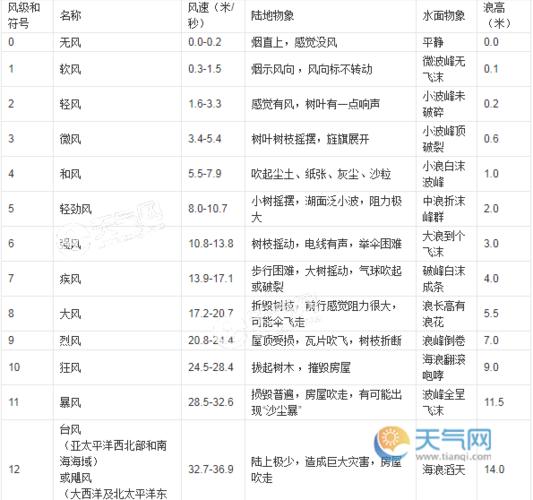Image resolution: width=533 pixels, height=500 pixels.
Task: Click the wave height "0.2"
Action: (x=491, y=104)
